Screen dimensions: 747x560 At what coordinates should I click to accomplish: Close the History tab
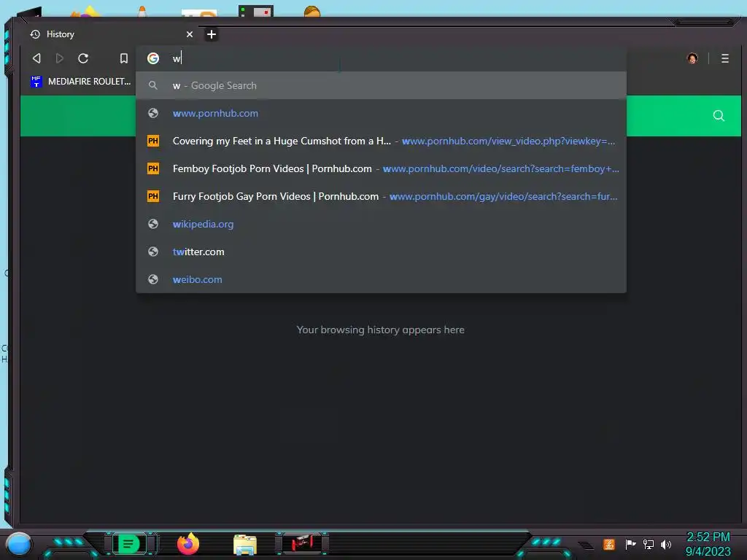point(190,34)
